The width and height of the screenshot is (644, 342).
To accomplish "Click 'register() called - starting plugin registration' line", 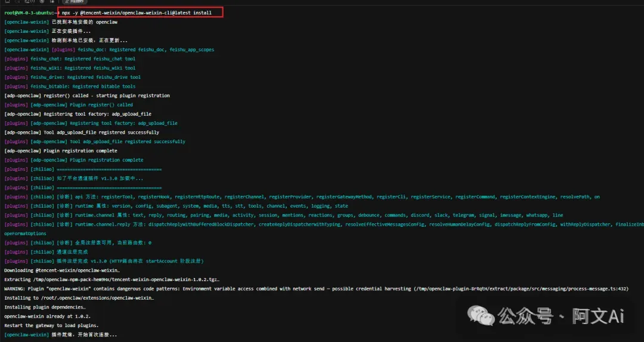I will pyautogui.click(x=87, y=95).
